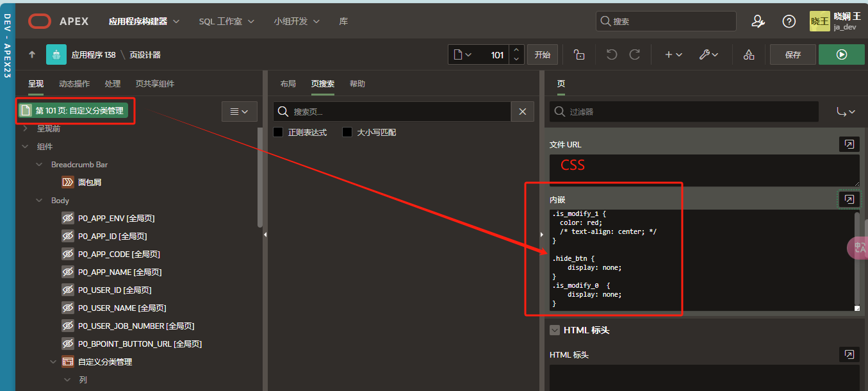The height and width of the screenshot is (391, 868).
Task: Click the top 搜索 search field
Action: 666,21
